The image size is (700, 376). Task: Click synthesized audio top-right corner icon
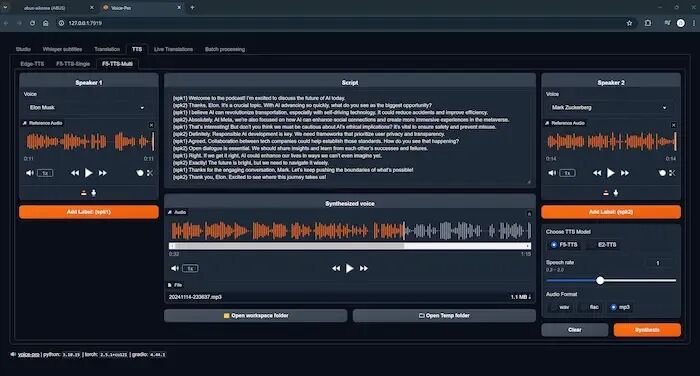point(529,214)
